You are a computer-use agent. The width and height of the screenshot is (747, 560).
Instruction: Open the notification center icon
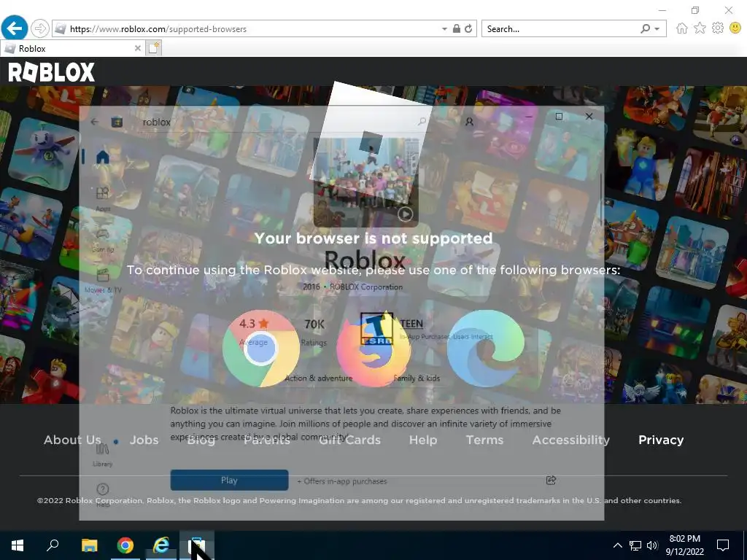coord(723,545)
